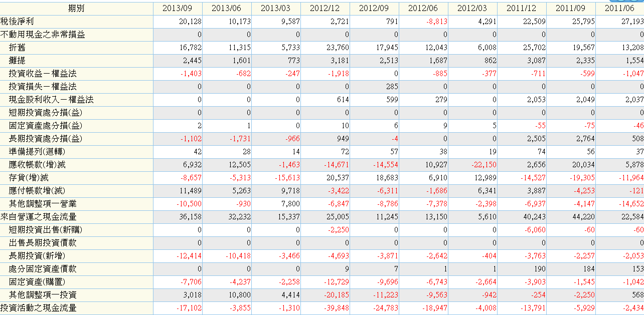Image resolution: width=644 pixels, height=315 pixels.
Task: Select 來自營運之現金流量 value 36,158 for 2013/09
Action: coord(190,217)
